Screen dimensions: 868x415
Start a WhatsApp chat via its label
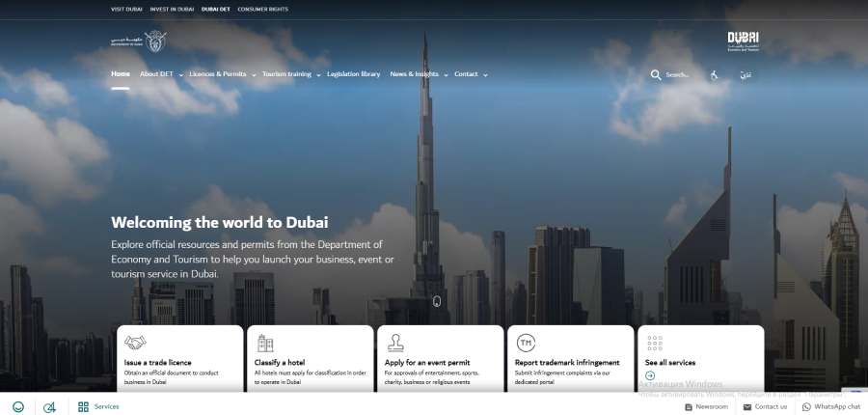tap(837, 406)
